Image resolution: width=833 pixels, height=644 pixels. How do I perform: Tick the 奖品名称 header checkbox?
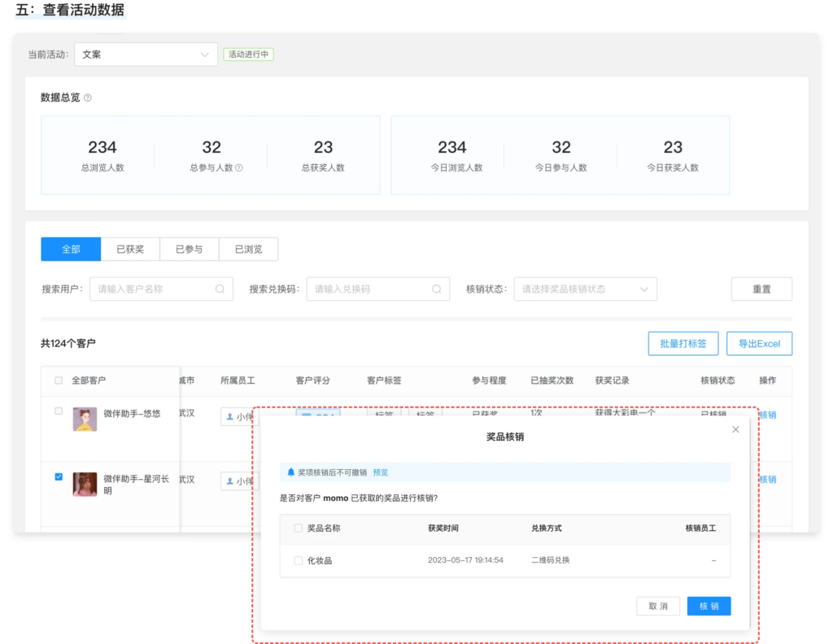[x=298, y=529]
